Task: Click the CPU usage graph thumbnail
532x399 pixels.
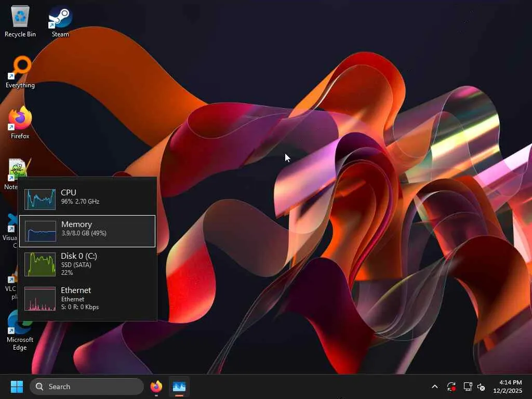Action: coord(40,199)
